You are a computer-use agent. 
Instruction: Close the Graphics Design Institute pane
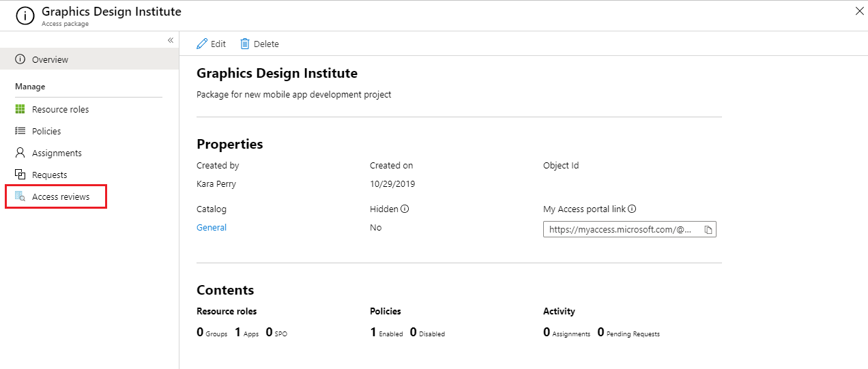(859, 11)
